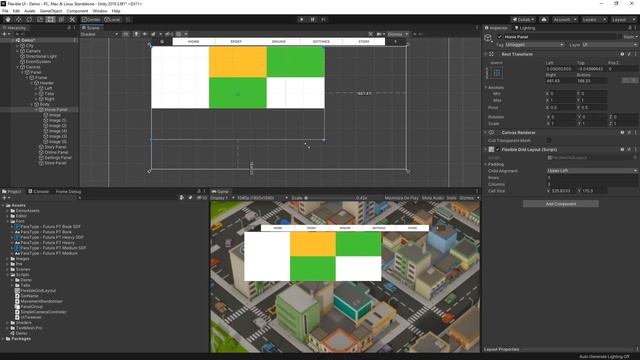Toggle Static checkbox in Inspector
Viewport: 640px width, 360px height.
(620, 37)
